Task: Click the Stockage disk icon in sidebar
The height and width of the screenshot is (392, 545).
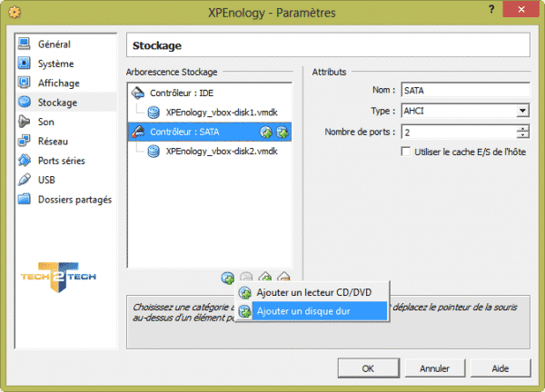Action: (x=25, y=102)
